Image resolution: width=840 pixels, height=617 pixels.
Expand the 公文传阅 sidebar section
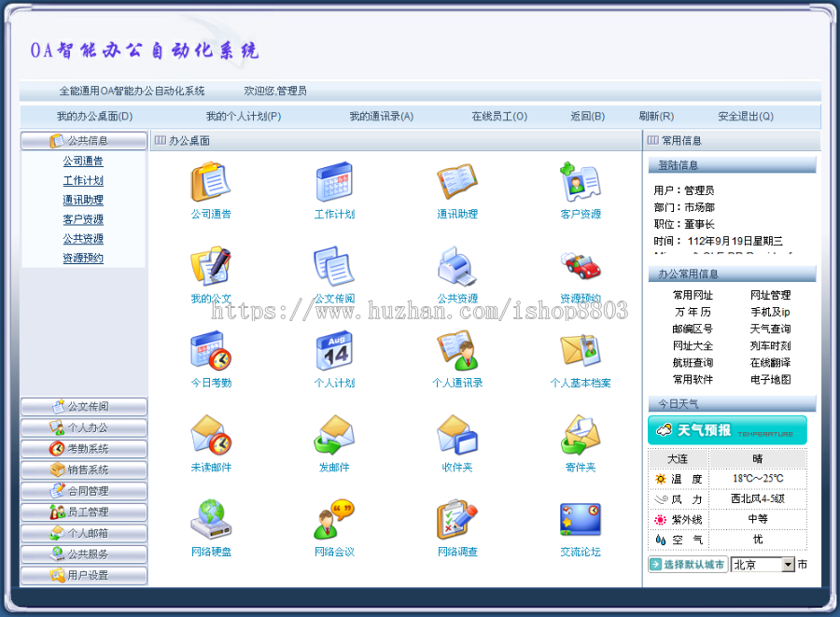pos(84,407)
